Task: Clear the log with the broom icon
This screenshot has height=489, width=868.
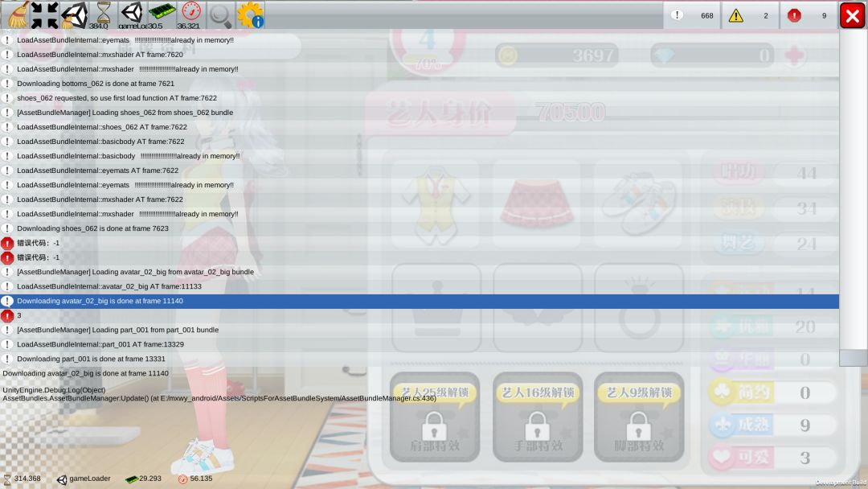Action: tap(17, 14)
